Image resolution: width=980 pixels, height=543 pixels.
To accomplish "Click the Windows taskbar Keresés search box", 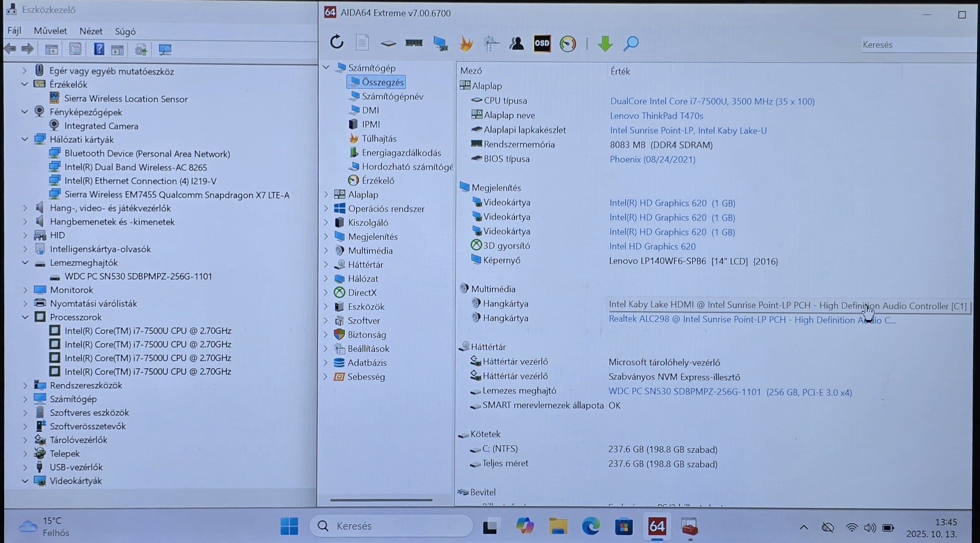I will 391,526.
